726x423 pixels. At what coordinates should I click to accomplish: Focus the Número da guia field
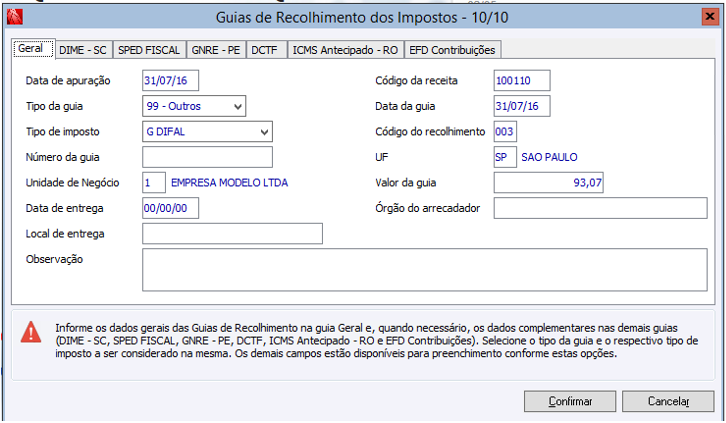(x=207, y=157)
